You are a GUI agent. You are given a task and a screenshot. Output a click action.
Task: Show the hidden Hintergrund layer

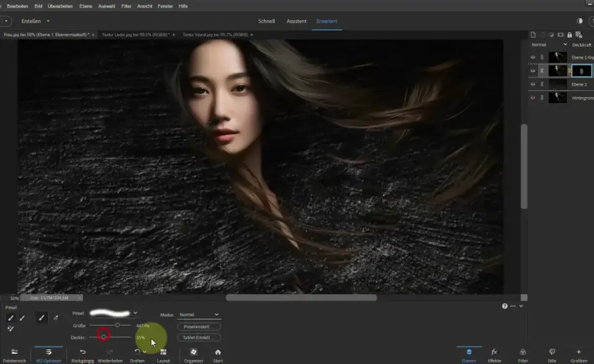533,98
